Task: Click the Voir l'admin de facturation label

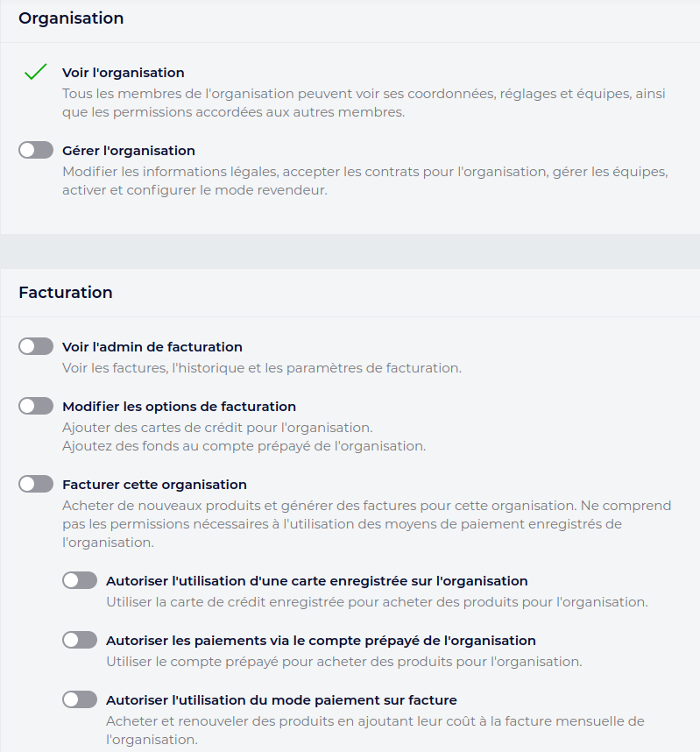Action: (x=152, y=347)
